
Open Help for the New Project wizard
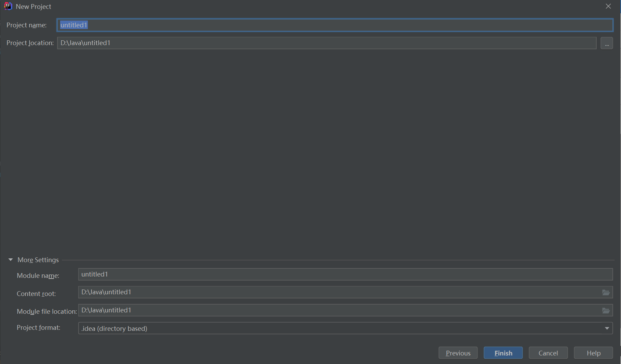[593, 353]
